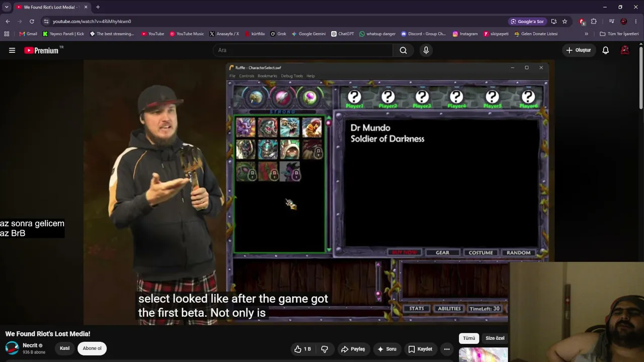The image size is (644, 362).
Task: View site information icon in address bar
Action: click(46, 22)
